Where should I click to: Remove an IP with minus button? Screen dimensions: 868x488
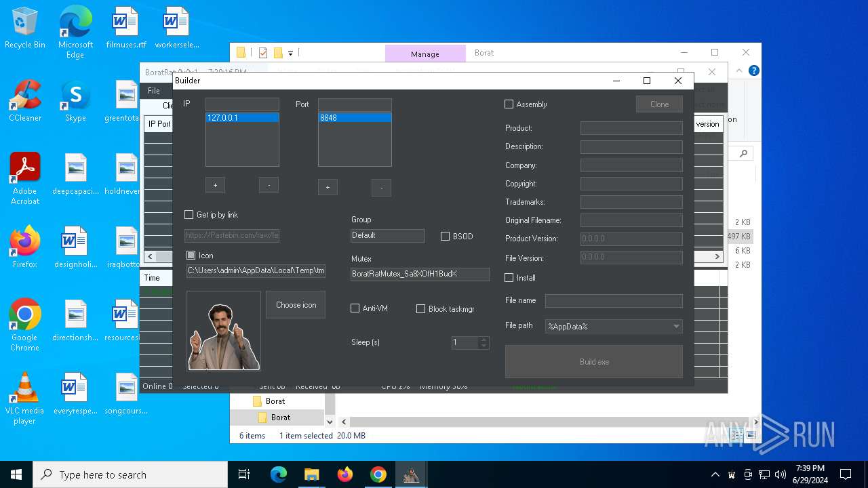(269, 185)
